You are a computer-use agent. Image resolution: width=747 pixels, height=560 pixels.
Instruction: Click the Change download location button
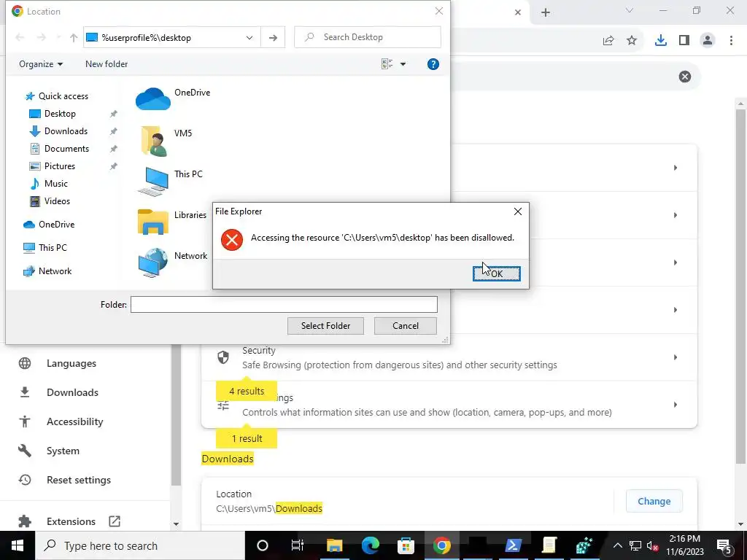pos(654,501)
